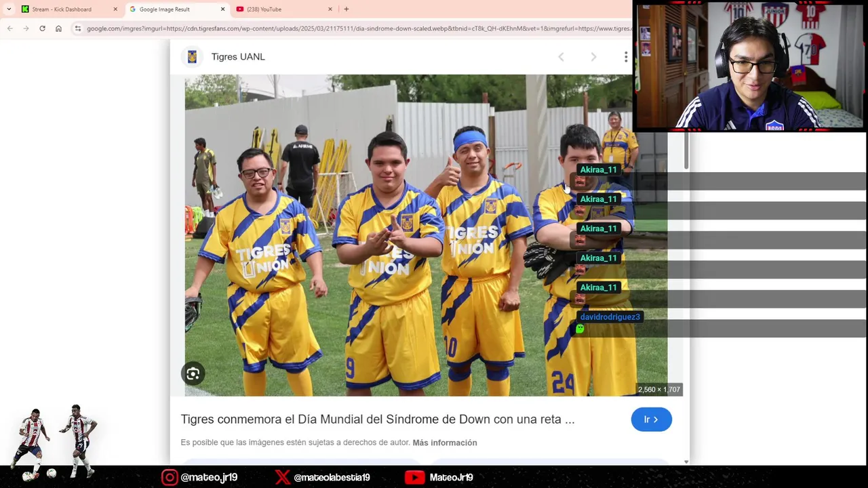Open the Tigres Down syndrome team photo
The height and width of the screenshot is (488, 868).
[426, 235]
